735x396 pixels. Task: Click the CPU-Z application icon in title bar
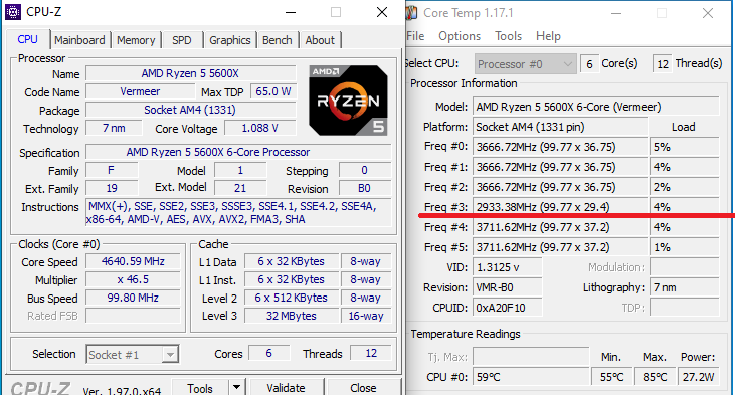point(13,12)
